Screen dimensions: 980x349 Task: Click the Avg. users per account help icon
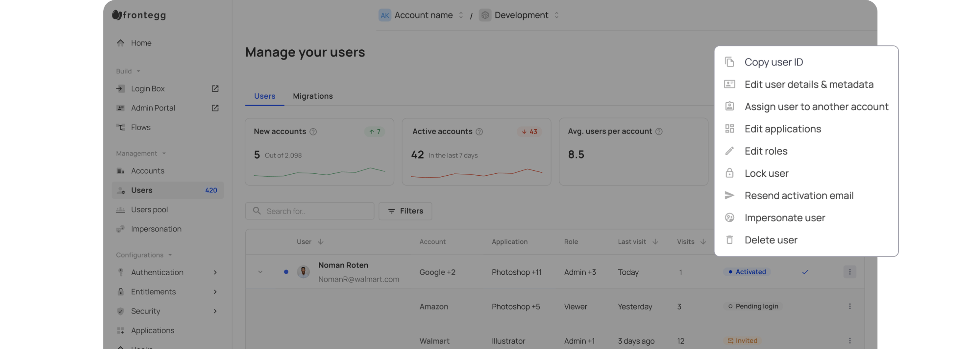[658, 132]
